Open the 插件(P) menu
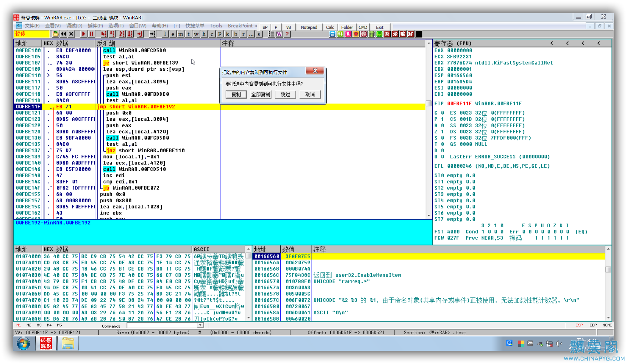This screenshot has height=364, width=627. point(95,26)
